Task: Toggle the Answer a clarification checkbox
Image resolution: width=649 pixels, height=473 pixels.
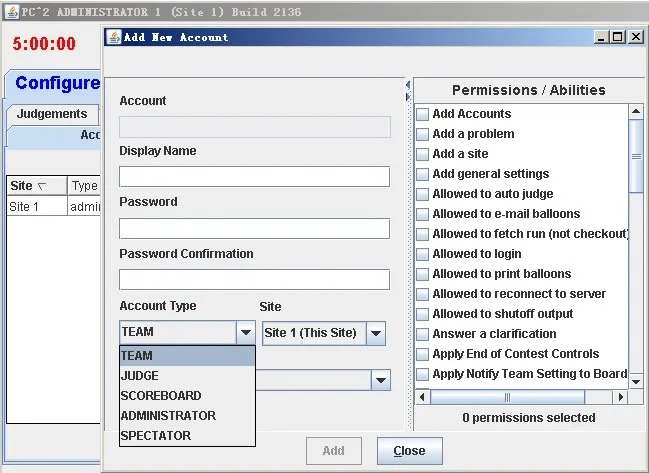Action: pyautogui.click(x=423, y=334)
